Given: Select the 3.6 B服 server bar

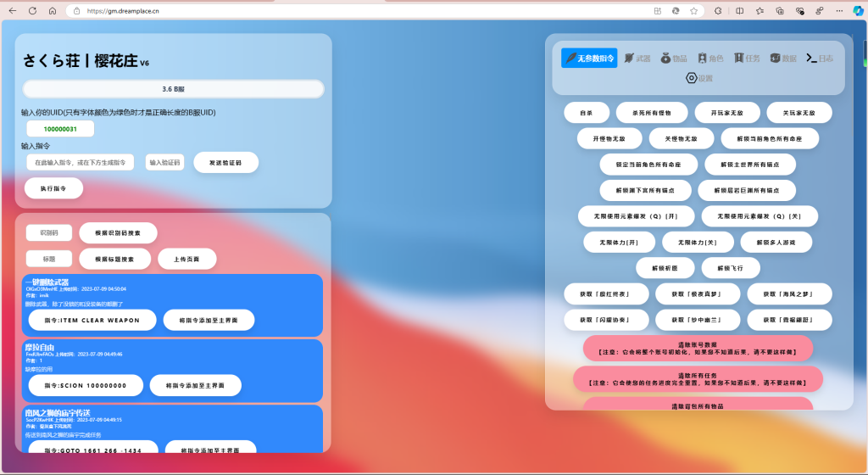Looking at the screenshot, I should [x=173, y=89].
